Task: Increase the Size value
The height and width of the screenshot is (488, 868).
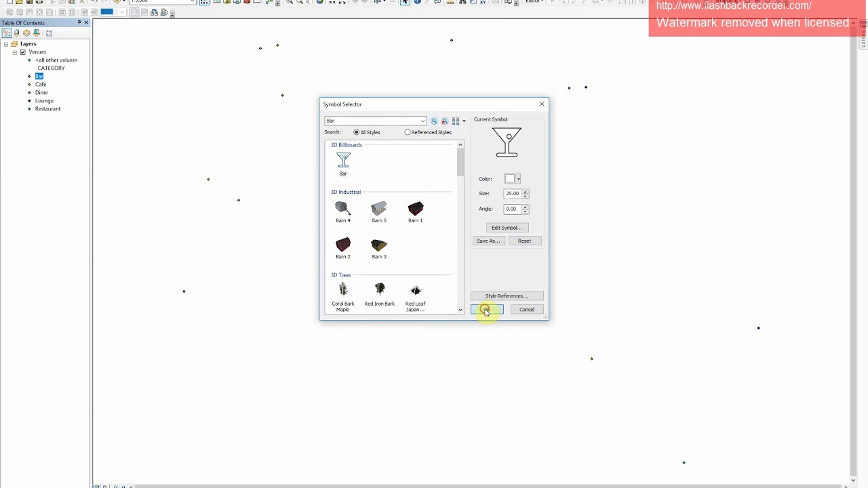Action: (525, 191)
